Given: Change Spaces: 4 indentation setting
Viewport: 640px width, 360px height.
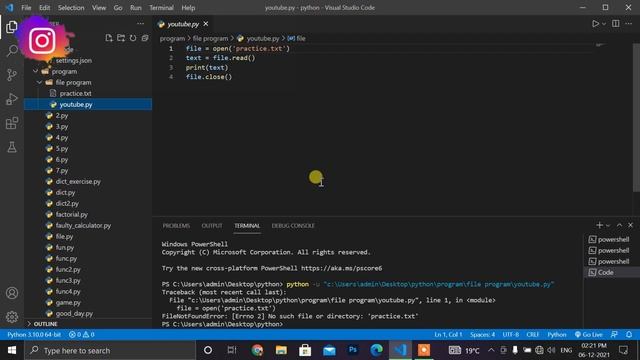Looking at the screenshot, I should click(x=482, y=335).
